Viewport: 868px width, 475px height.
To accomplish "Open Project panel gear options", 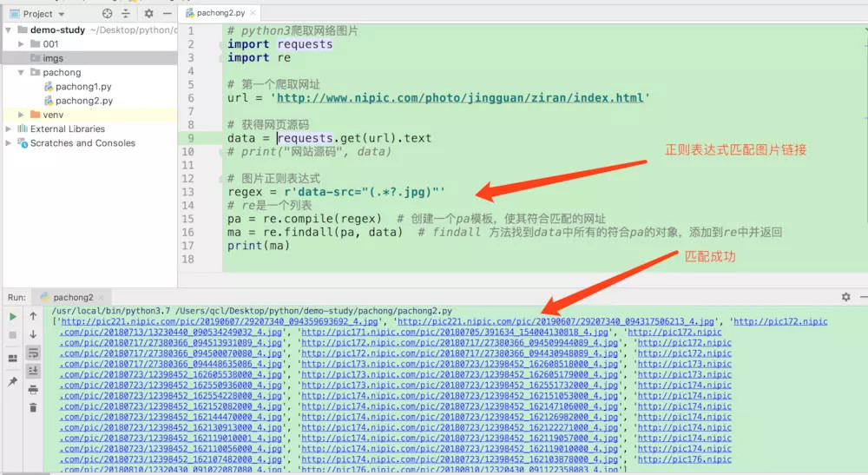I will pos(149,13).
